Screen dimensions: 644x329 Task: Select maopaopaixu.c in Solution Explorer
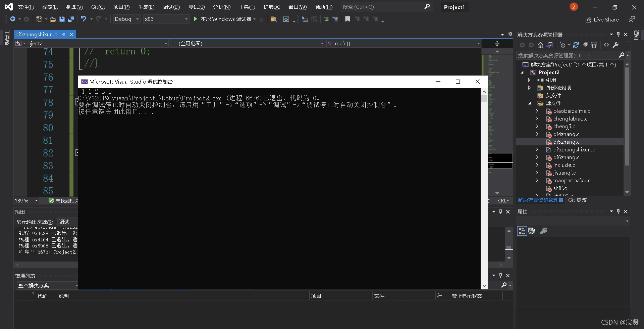click(572, 181)
